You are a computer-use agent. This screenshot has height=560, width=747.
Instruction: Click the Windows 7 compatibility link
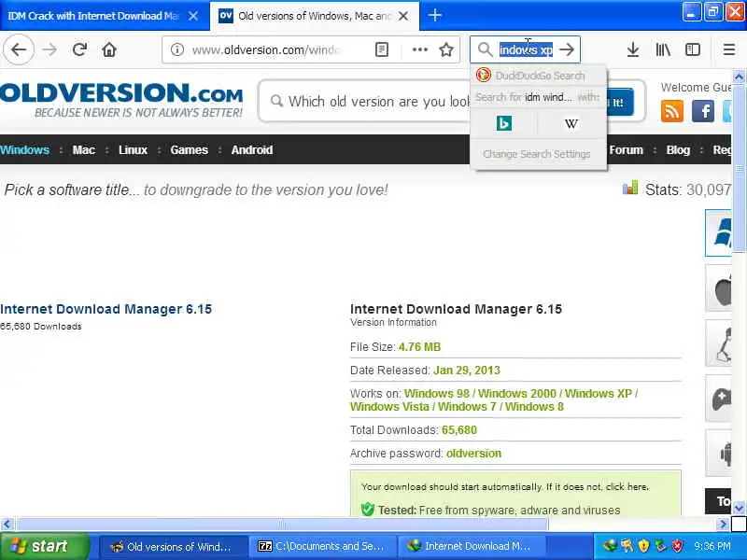[x=467, y=407]
